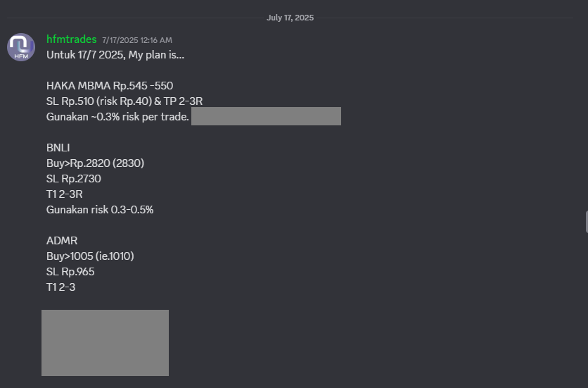
Task: Click the 'SL Rp.2730' line
Action: (x=73, y=179)
